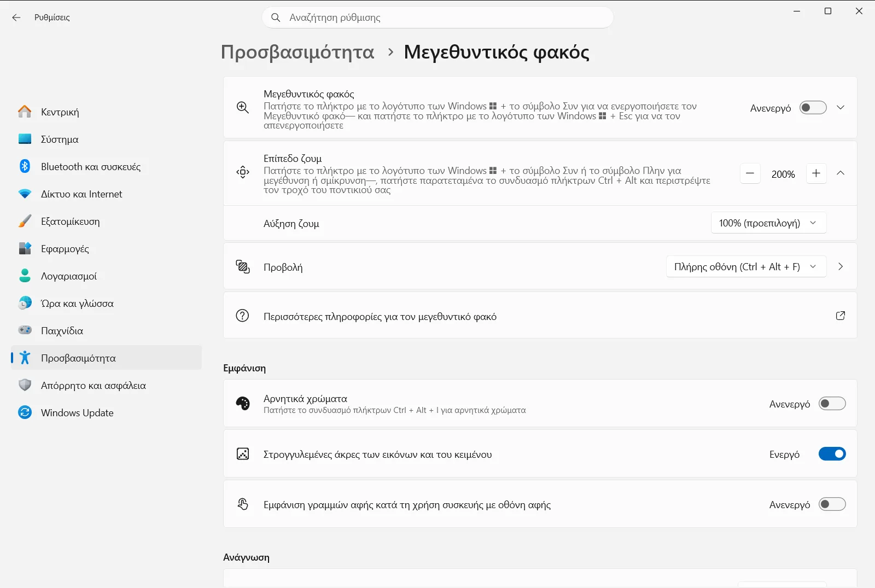875x588 pixels.
Task: Click the Επίπεδο ζουμ target icon
Action: click(243, 173)
